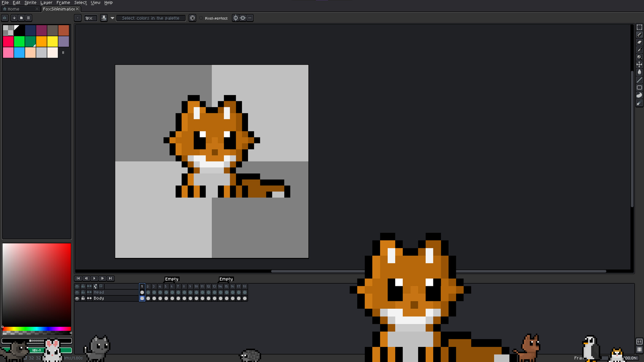Image resolution: width=644 pixels, height=362 pixels.
Task: Hide the Head layer visibility
Action: pos(77,292)
